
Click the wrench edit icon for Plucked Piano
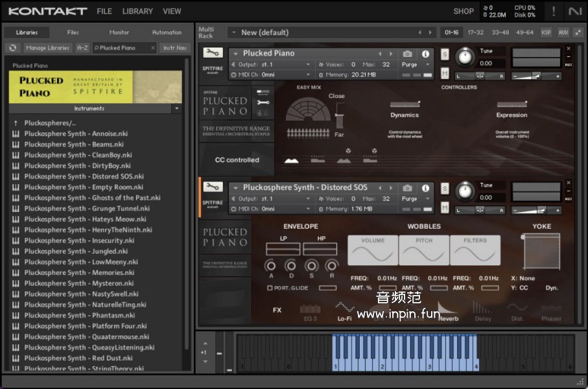click(212, 53)
